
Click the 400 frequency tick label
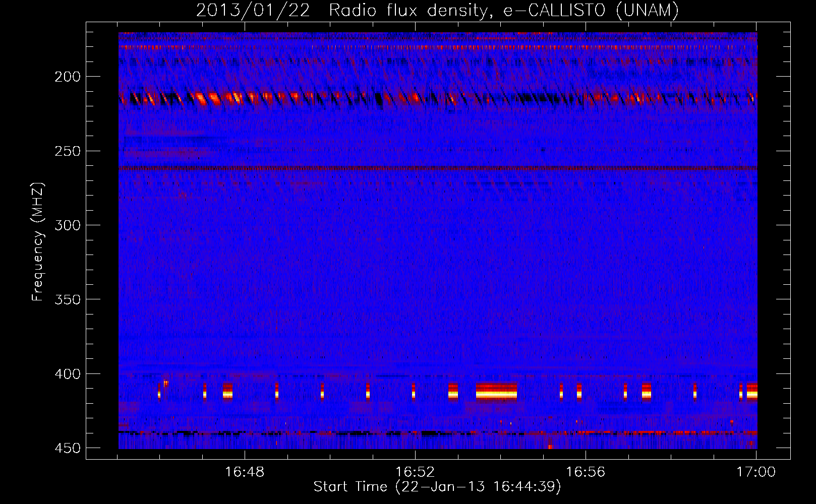[68, 374]
